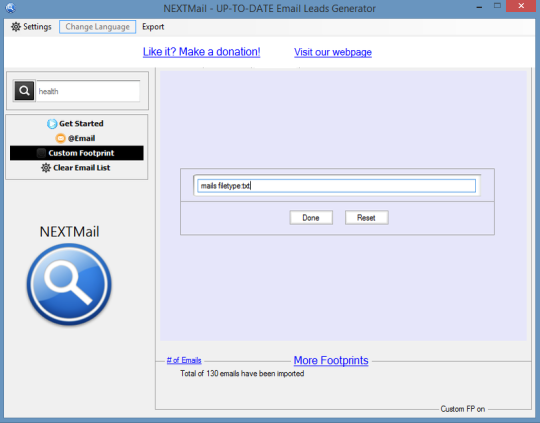Open the Change Language menu

coord(97,27)
